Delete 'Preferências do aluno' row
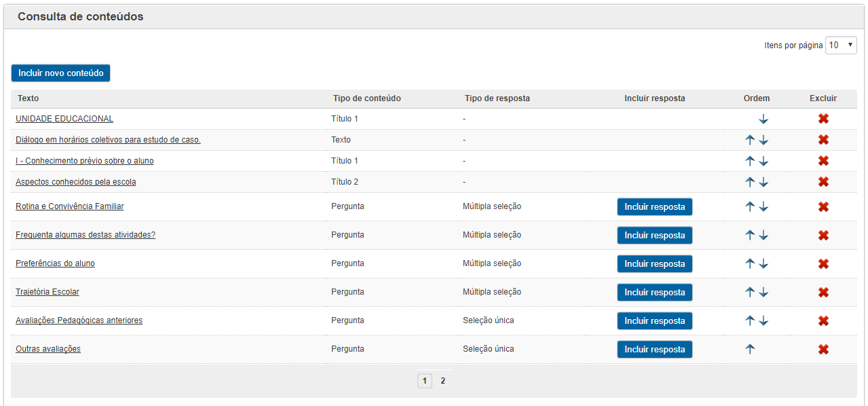 (x=823, y=264)
